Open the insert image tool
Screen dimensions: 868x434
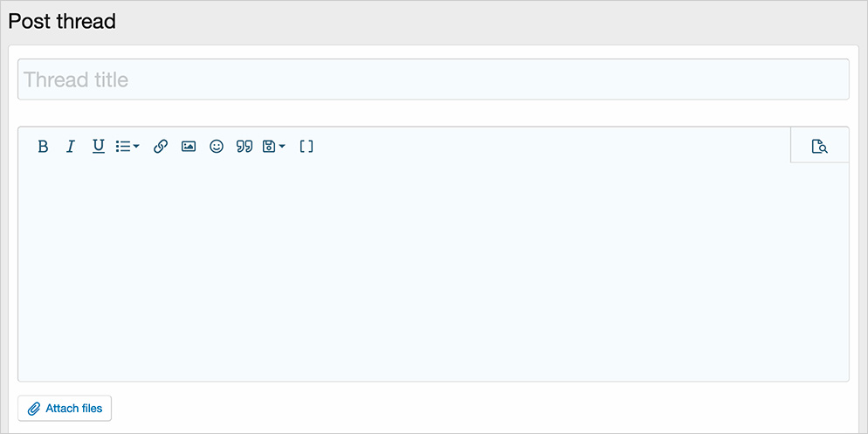[x=189, y=147]
